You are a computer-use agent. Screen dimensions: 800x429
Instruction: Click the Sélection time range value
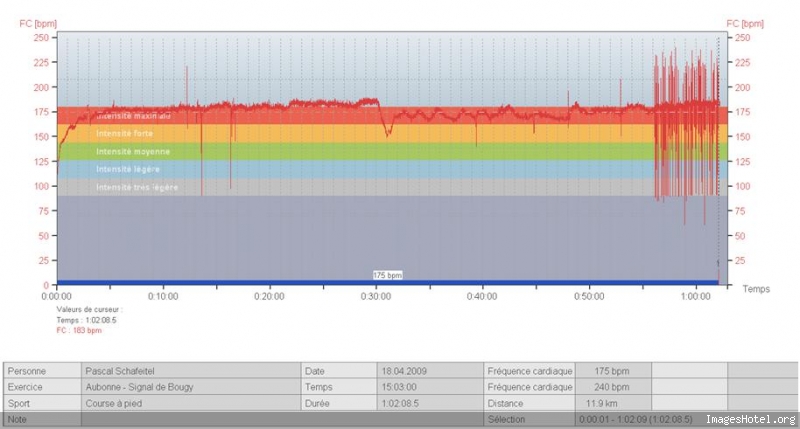click(636, 420)
